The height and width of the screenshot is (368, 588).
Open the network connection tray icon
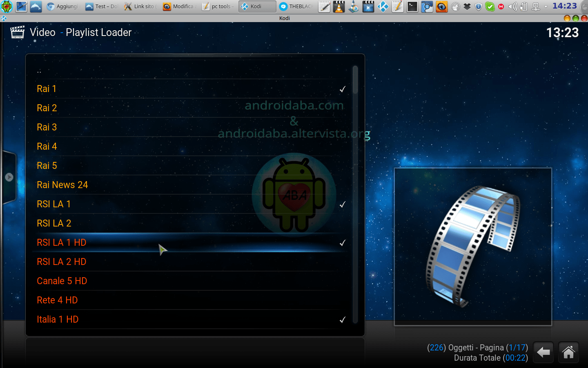535,7
